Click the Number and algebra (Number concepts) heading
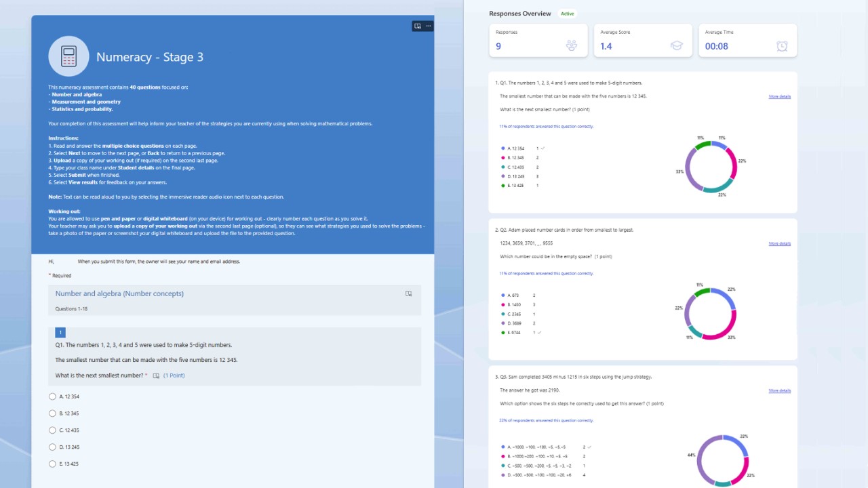 pos(119,293)
